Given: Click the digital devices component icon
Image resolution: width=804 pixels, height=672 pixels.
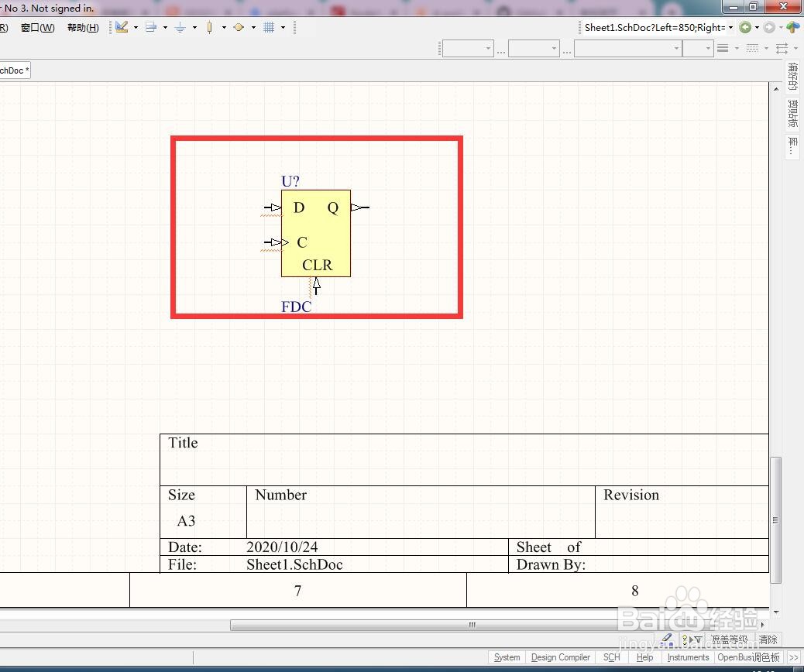Looking at the screenshot, I should 209,27.
